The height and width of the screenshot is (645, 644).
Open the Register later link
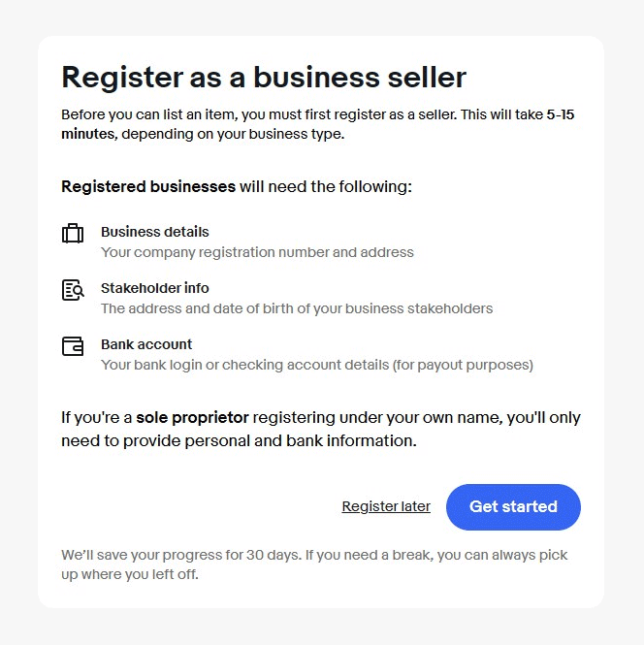(x=386, y=506)
